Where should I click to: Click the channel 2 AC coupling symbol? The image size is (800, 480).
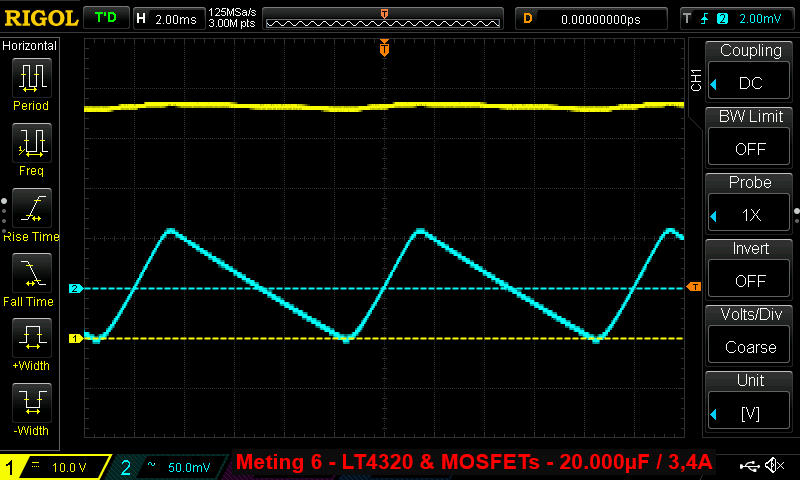click(x=152, y=464)
